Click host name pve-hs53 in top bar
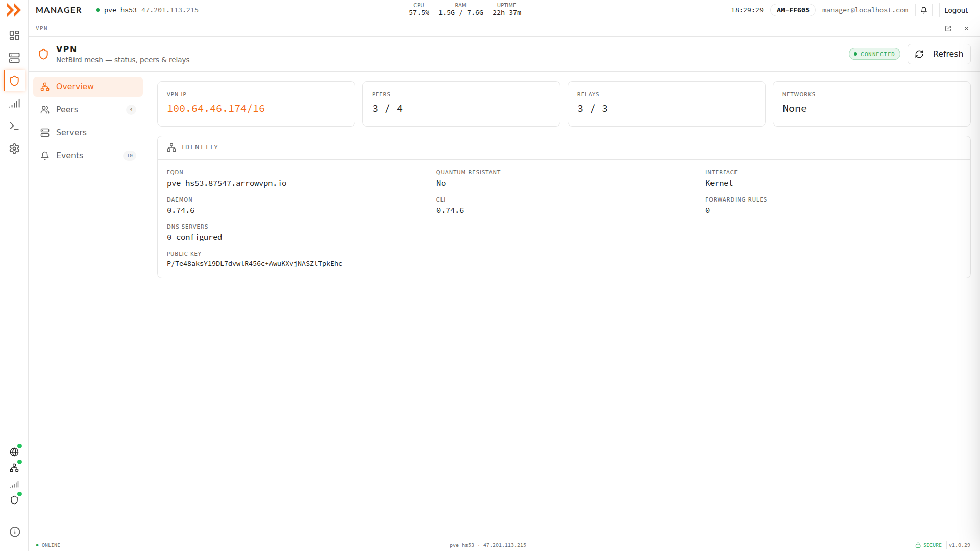The image size is (980, 551). point(120,10)
